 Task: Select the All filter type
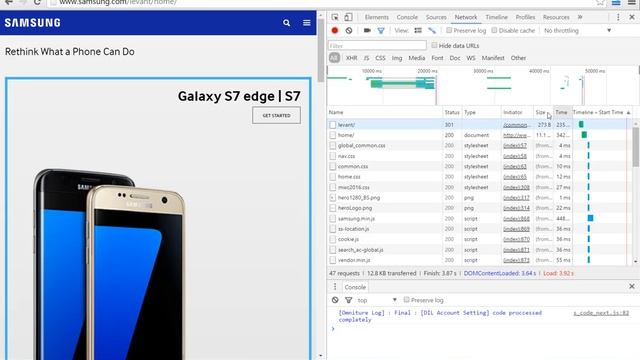pyautogui.click(x=334, y=58)
